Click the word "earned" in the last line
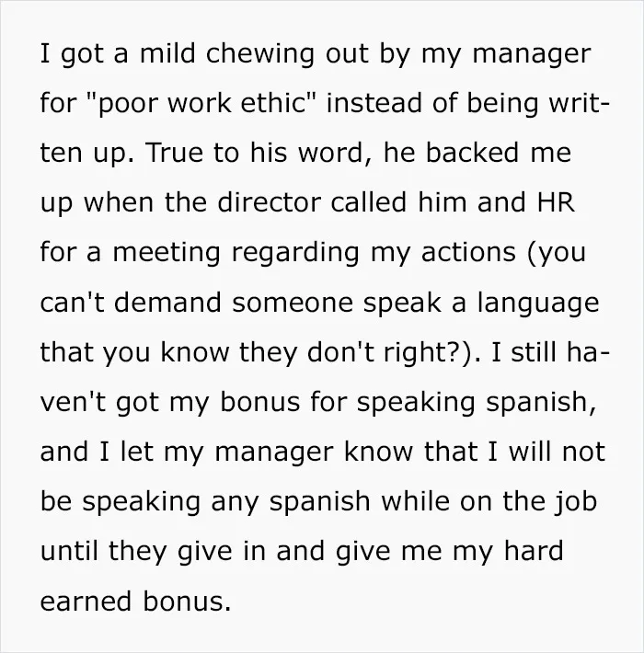The width and height of the screenshot is (644, 653). (x=86, y=601)
